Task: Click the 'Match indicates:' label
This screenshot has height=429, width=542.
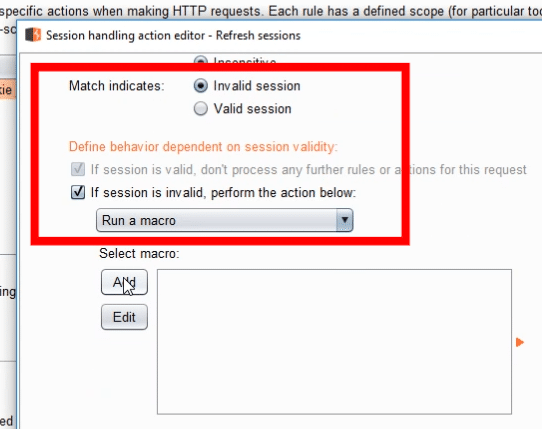Action: 116,86
